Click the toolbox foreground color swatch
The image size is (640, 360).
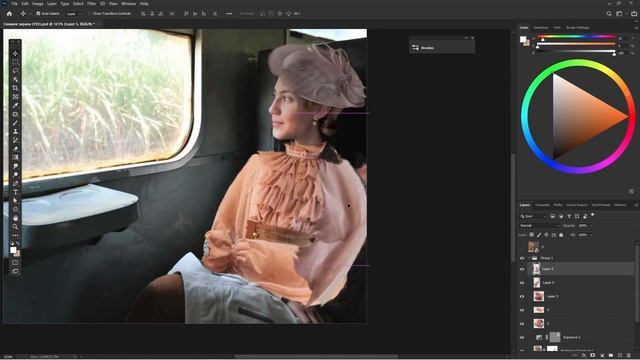click(x=13, y=250)
